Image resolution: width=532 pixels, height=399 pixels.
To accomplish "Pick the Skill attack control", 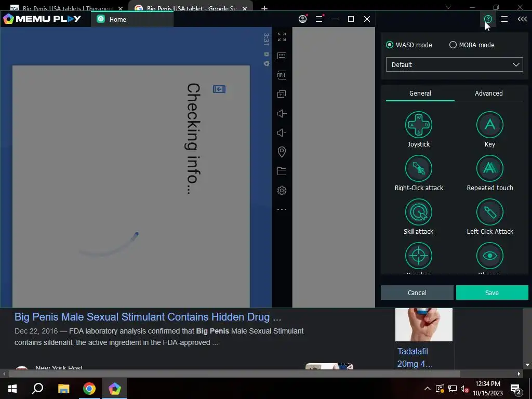I will coord(418,212).
